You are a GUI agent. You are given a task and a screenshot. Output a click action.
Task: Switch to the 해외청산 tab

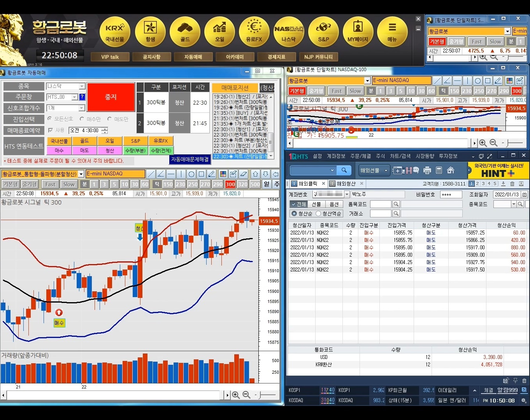tap(346, 184)
